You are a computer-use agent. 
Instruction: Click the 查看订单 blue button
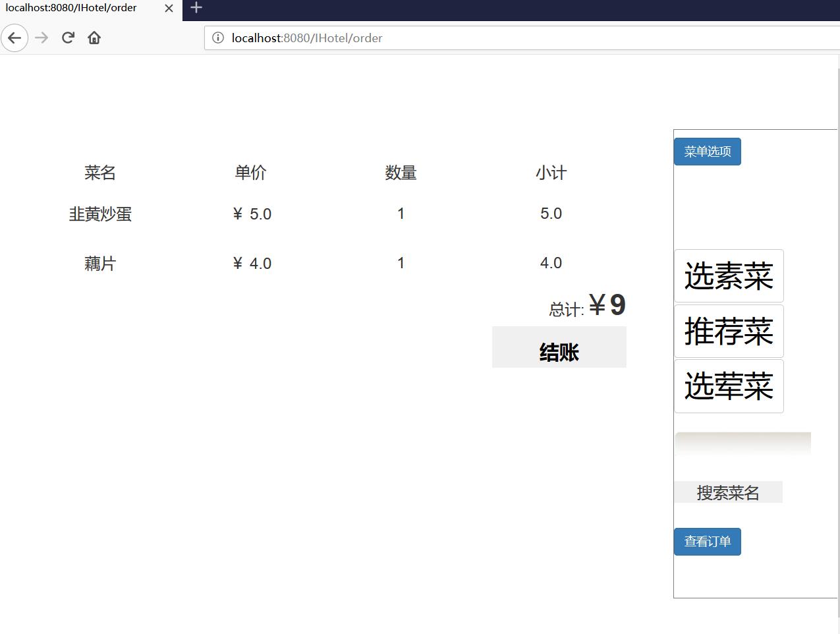[707, 541]
